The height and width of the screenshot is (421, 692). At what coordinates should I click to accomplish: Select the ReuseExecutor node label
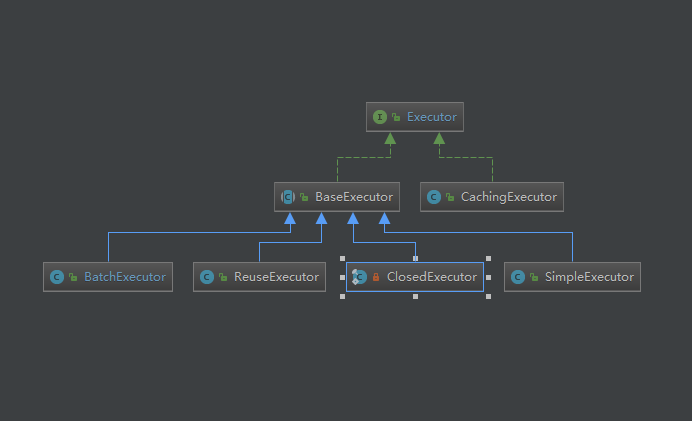click(276, 277)
